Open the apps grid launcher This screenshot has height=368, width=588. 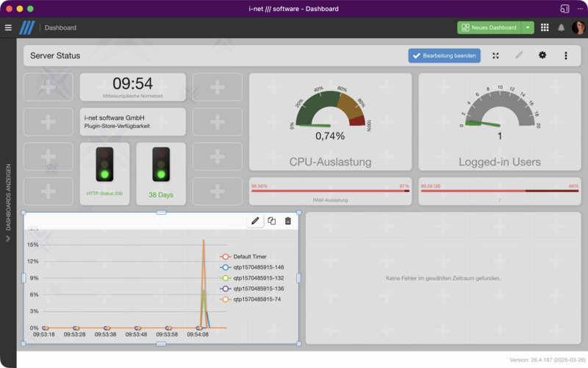click(545, 28)
